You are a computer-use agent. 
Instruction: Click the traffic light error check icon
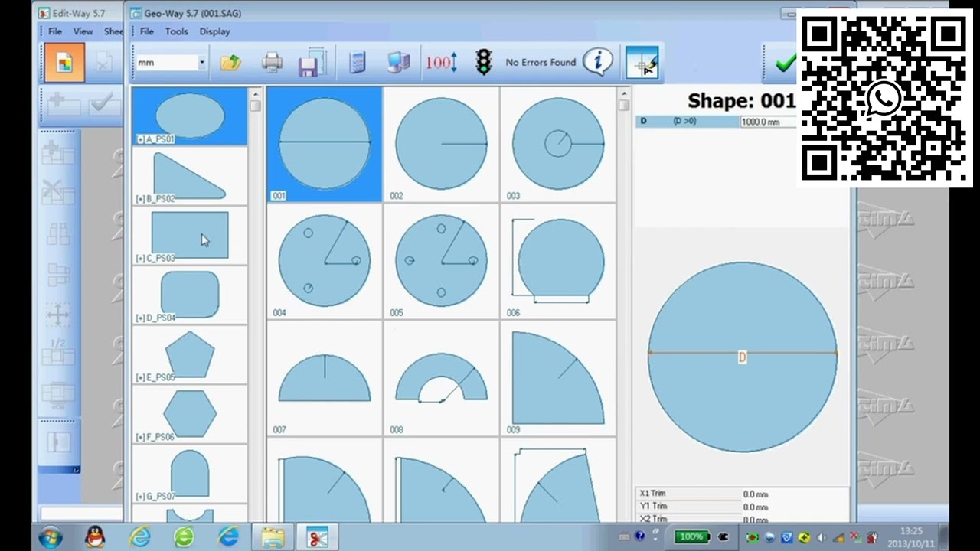(483, 63)
